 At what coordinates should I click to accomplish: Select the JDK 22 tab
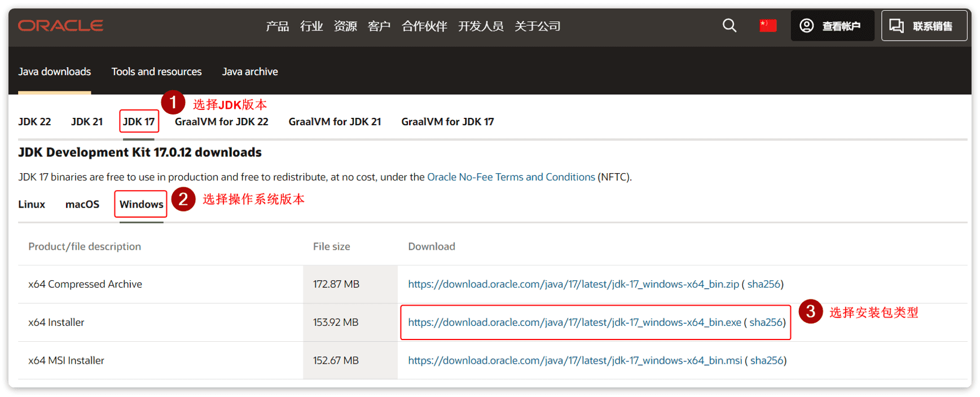[x=34, y=122]
